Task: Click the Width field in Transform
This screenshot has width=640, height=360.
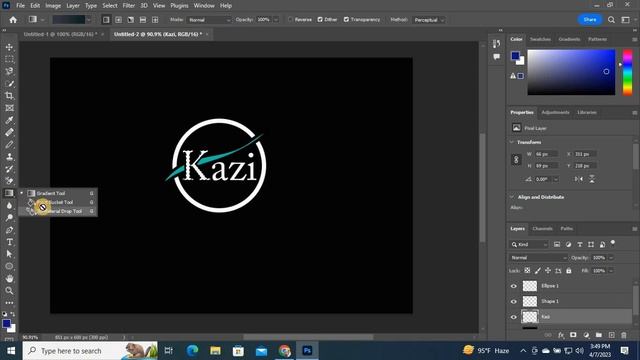Action: coord(546,154)
